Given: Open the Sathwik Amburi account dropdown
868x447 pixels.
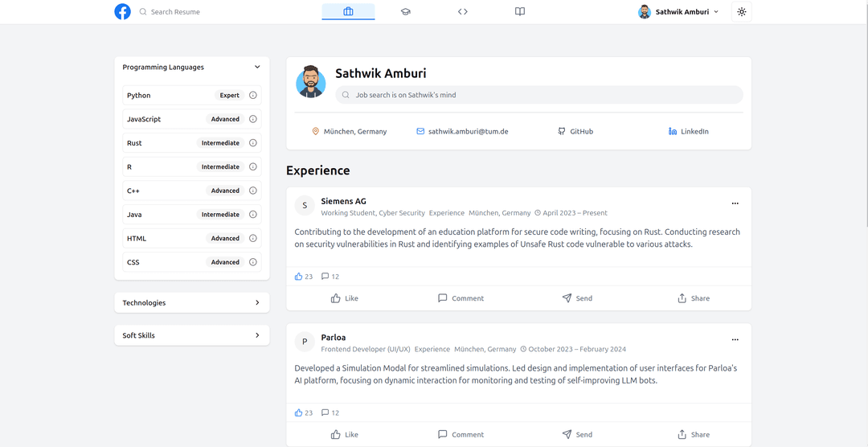Looking at the screenshot, I should (x=678, y=11).
